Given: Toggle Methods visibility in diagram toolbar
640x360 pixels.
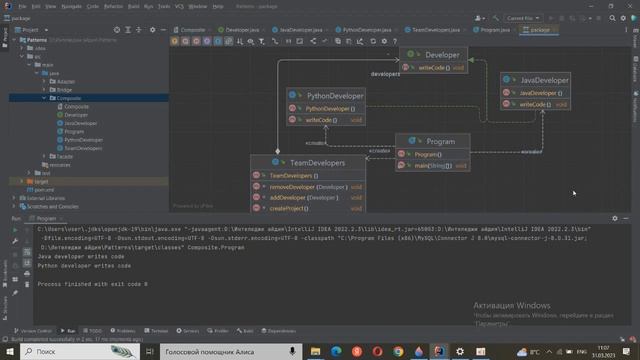Looking at the screenshot, I should coord(196,41).
